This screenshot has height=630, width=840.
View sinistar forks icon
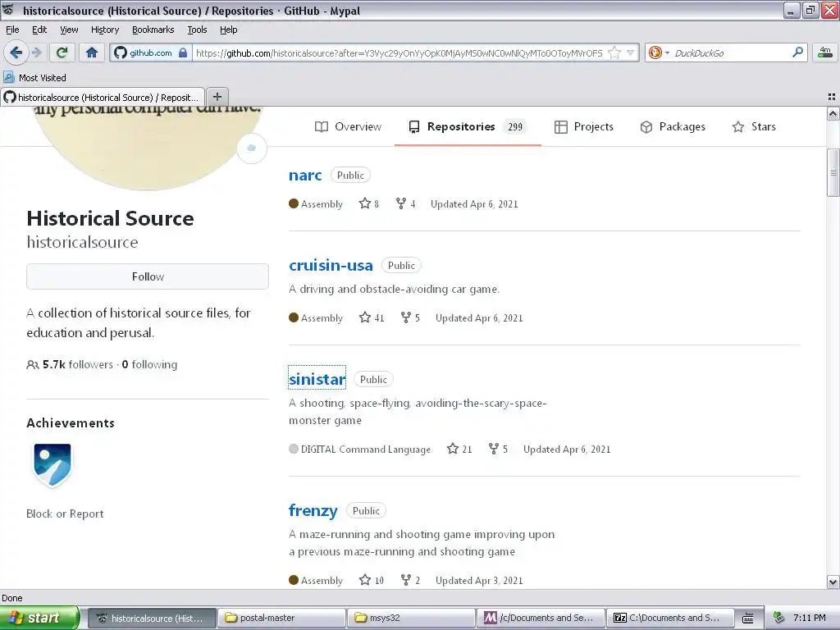click(x=493, y=449)
